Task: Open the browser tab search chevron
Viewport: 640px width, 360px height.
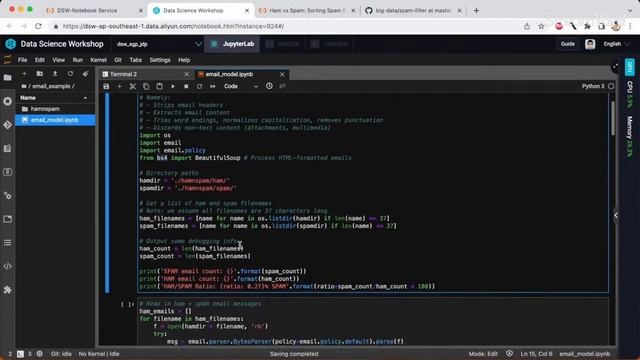Action: 630,11
